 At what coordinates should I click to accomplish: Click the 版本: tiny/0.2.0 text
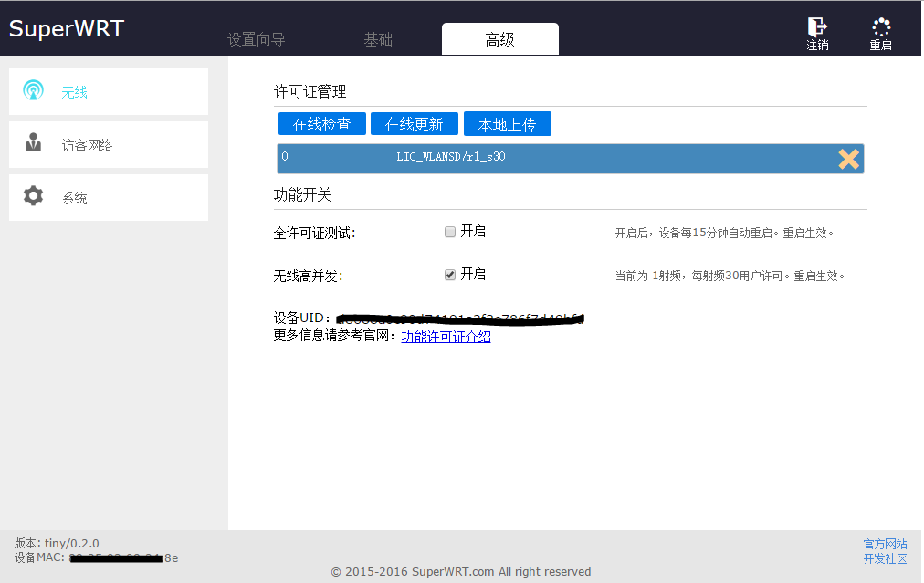coord(57,543)
